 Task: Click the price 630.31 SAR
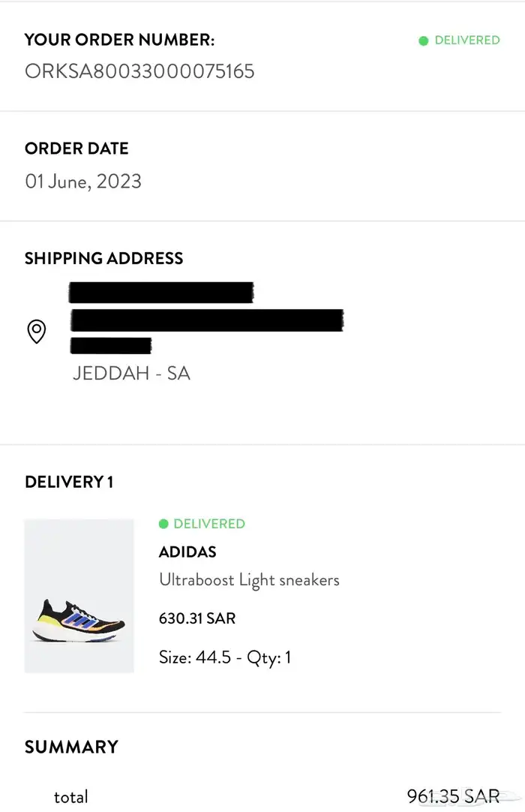[x=197, y=618]
